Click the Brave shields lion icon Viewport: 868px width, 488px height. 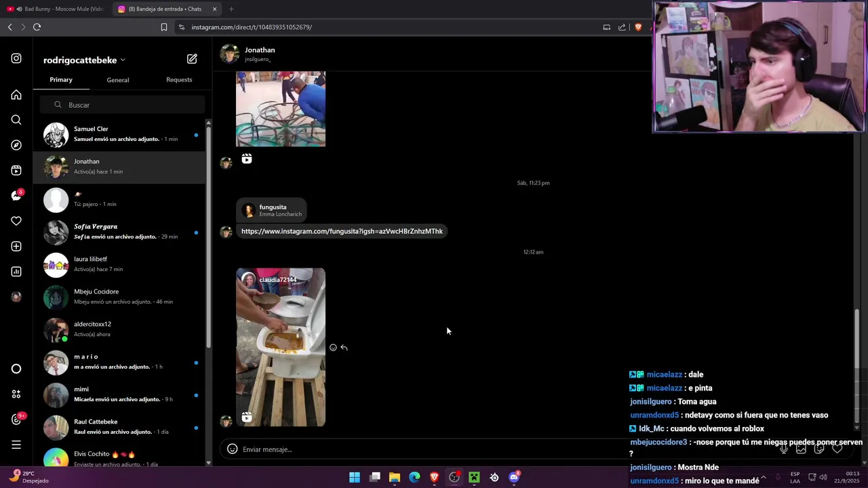point(638,27)
